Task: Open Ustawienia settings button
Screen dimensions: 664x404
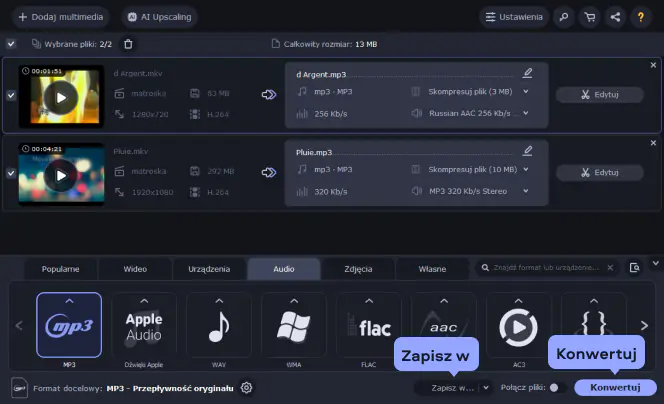Action: point(514,17)
